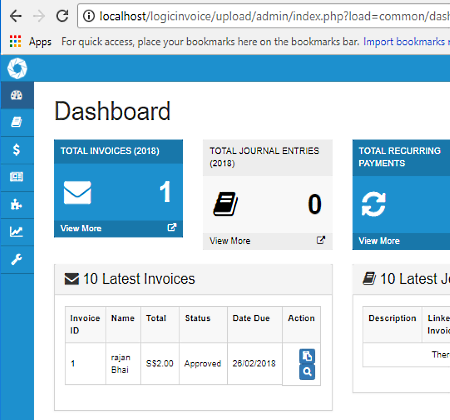Open the Dashboard sidebar icon
Viewport: 450px width, 420px height.
(17, 95)
